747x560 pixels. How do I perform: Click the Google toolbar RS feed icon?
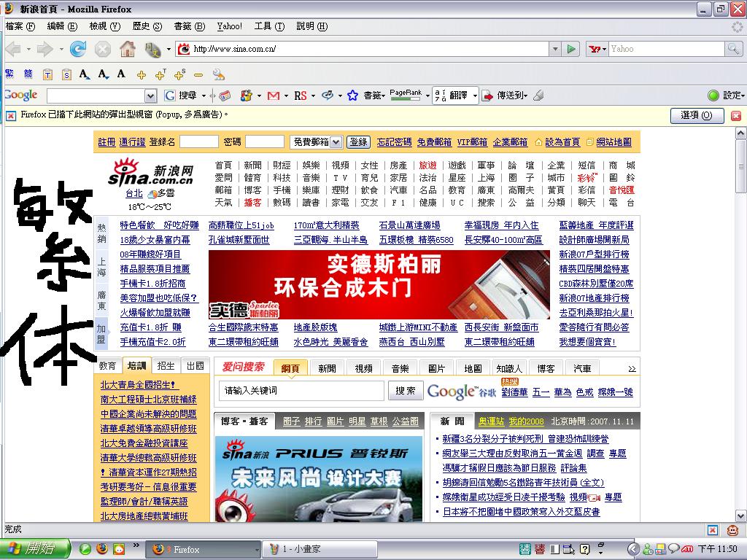300,96
